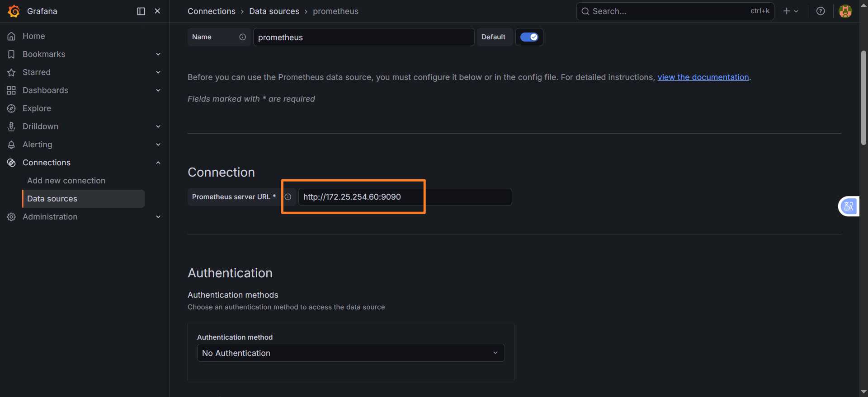Collapse the Connections section chevron
This screenshot has width=868, height=397.
[158, 163]
